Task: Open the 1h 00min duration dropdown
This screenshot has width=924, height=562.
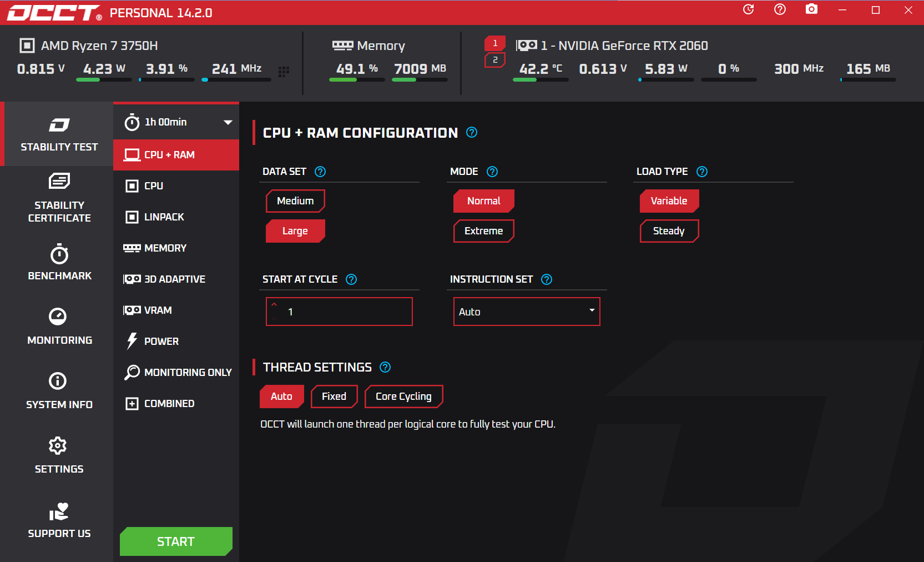Action: pos(176,122)
